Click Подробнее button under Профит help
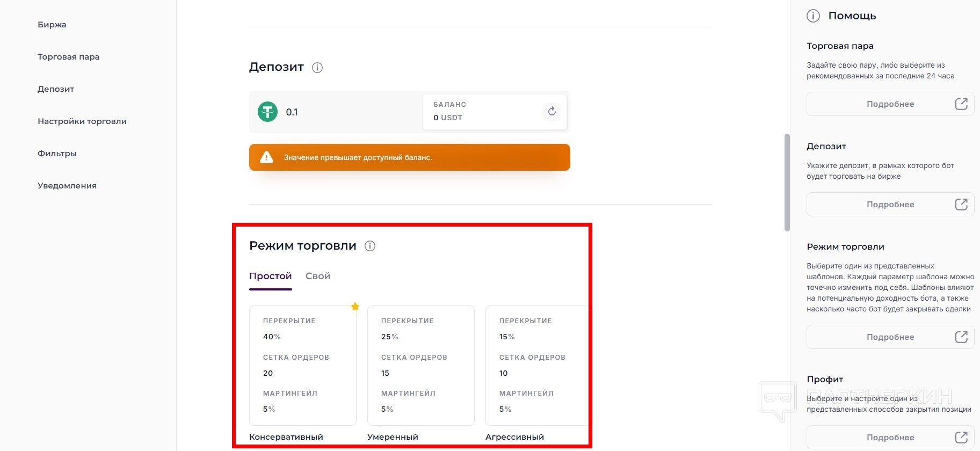Viewport: 980px width, 451px height. [890, 438]
